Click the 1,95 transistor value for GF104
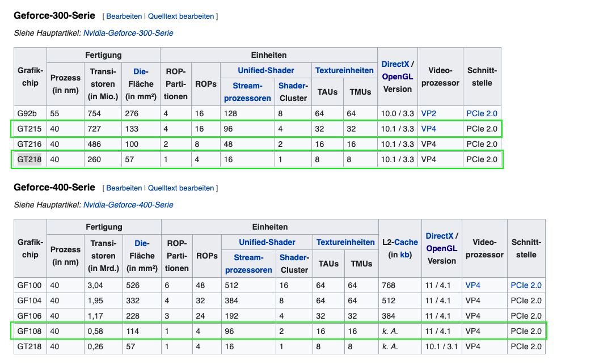 point(95,300)
